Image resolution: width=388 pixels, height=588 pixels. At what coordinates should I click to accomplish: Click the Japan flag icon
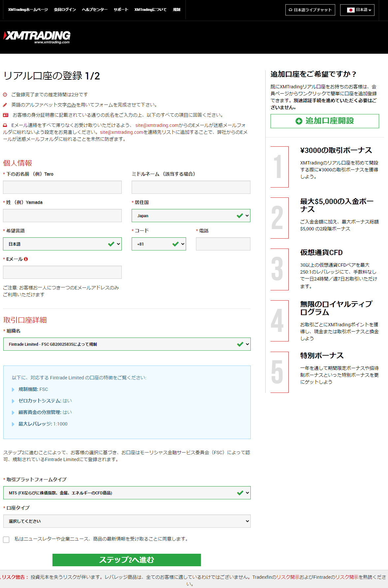tap(351, 10)
